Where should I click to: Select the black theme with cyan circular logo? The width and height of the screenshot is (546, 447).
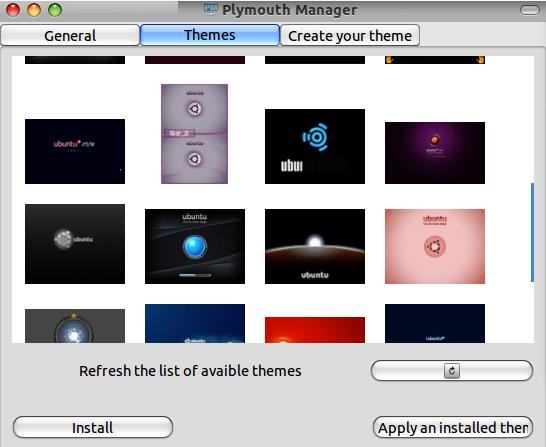tap(315, 146)
